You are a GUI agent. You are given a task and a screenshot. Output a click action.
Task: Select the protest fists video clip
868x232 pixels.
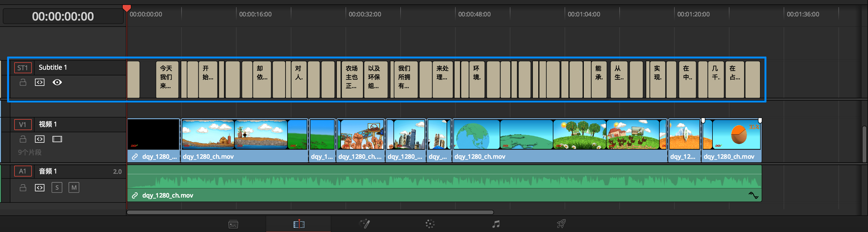coord(360,140)
